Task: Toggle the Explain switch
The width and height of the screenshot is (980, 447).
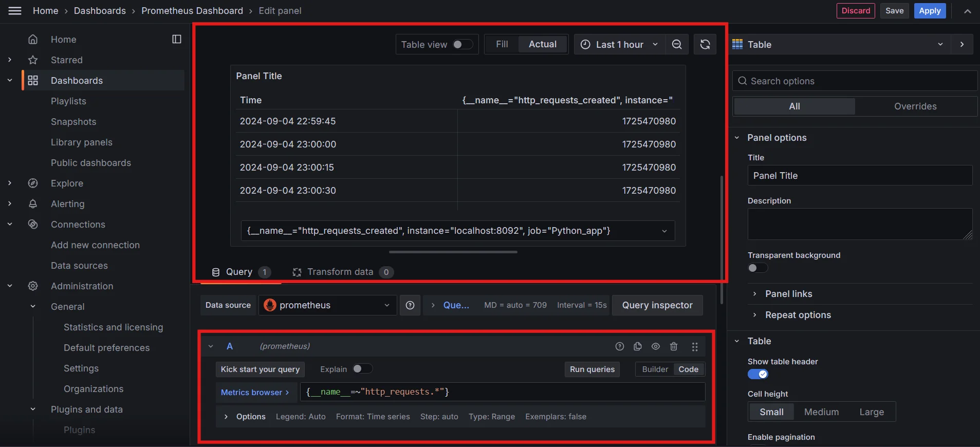Action: point(362,369)
